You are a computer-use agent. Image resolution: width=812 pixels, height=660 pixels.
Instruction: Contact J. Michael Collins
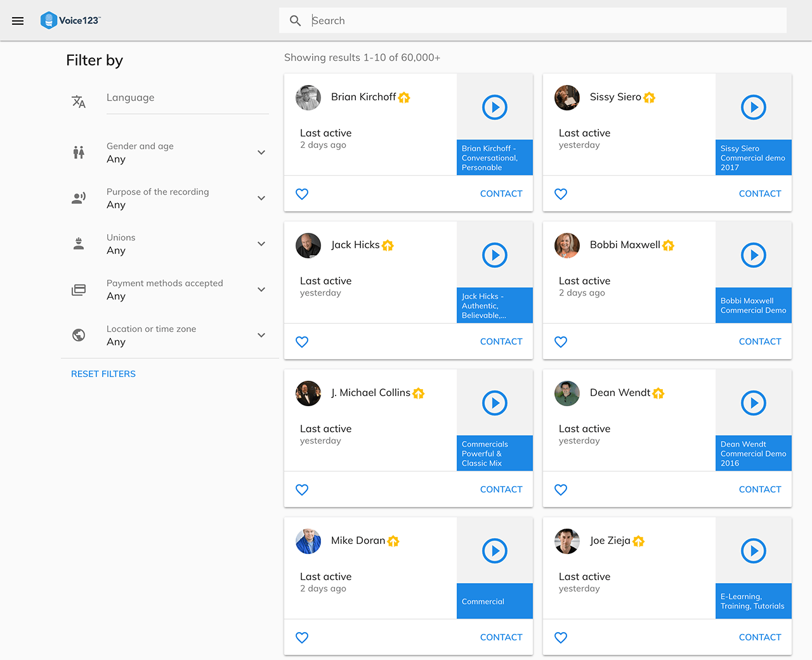pos(501,489)
